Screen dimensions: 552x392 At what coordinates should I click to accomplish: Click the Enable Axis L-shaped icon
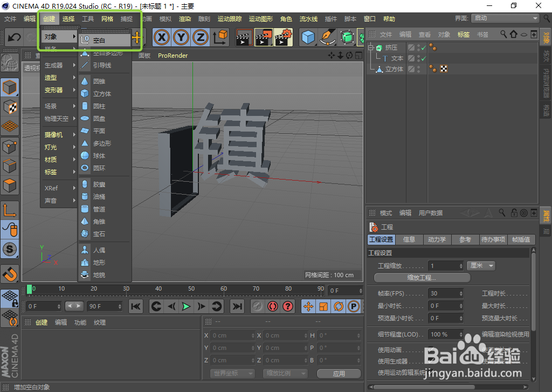point(10,210)
